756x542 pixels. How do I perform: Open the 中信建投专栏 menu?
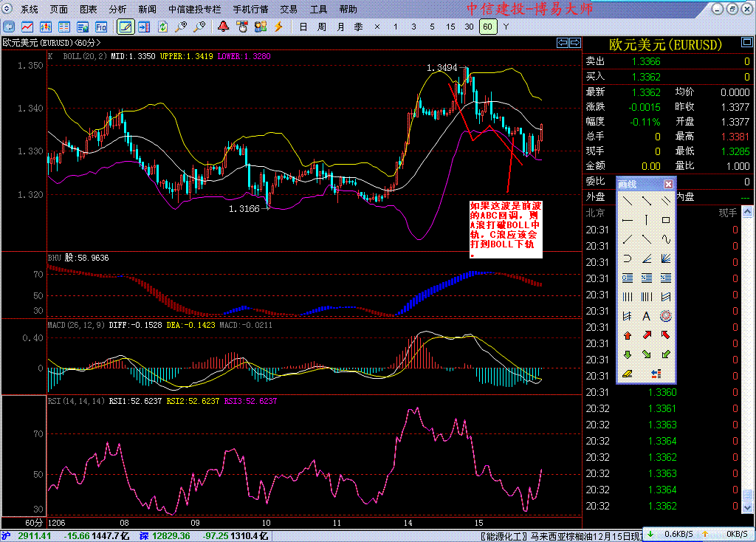(195, 9)
